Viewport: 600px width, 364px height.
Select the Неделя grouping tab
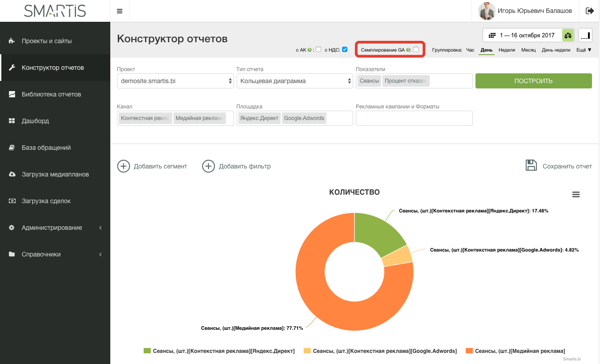click(507, 50)
